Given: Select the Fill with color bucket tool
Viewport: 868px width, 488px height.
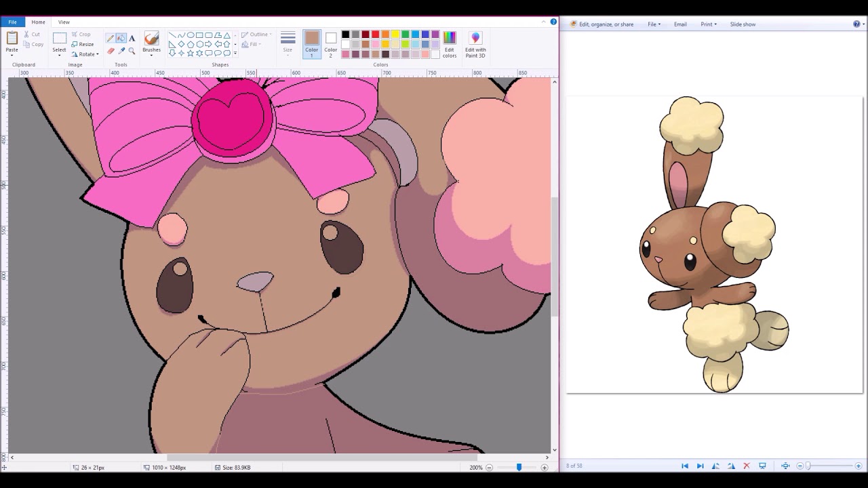Looking at the screenshot, I should (x=121, y=38).
